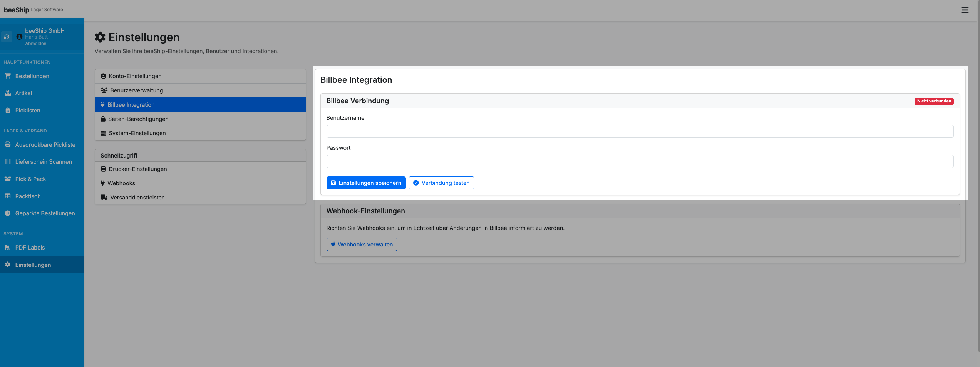Select the Konto-Einstellungen settings tab
Image resolution: width=980 pixels, height=367 pixels.
click(200, 76)
